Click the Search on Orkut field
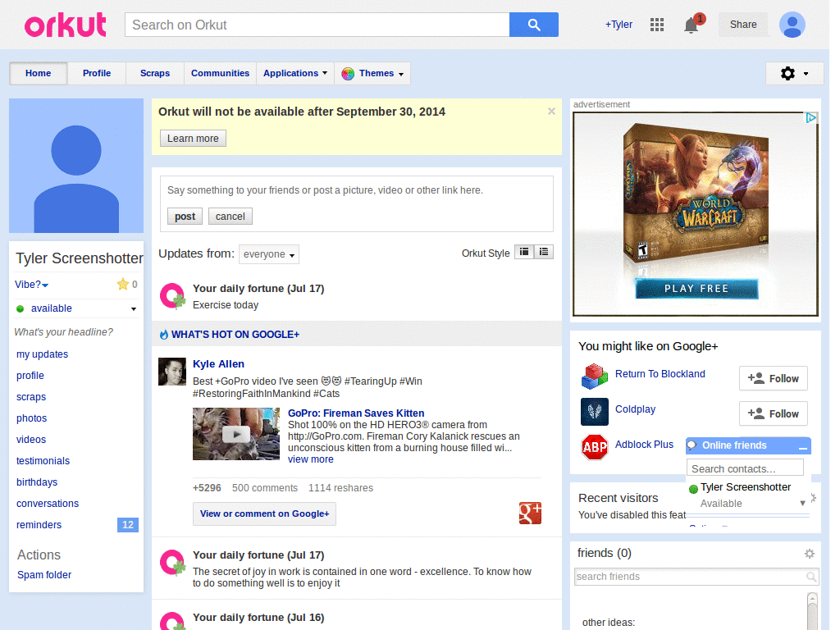 317,25
